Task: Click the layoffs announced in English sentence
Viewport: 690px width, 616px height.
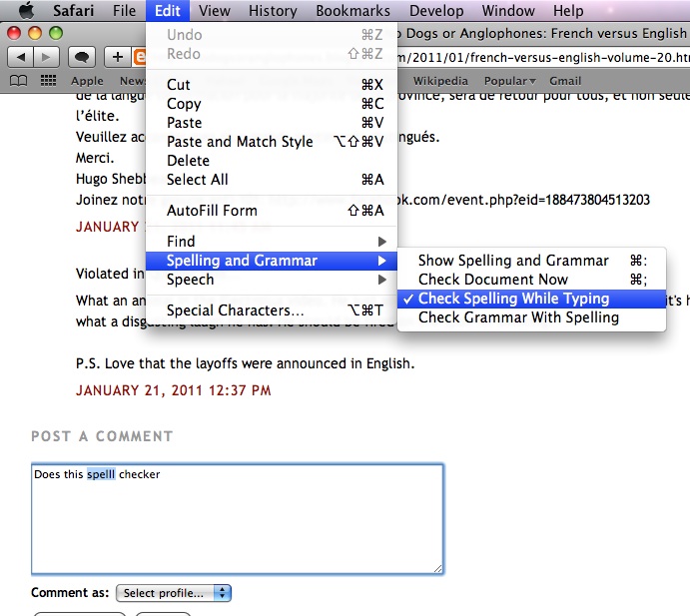Action: point(245,363)
